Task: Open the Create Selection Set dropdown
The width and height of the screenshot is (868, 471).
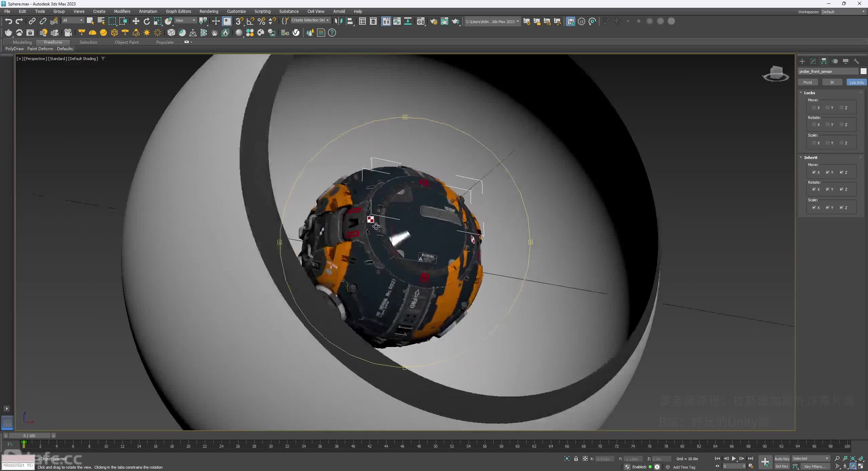Action: pyautogui.click(x=310, y=20)
